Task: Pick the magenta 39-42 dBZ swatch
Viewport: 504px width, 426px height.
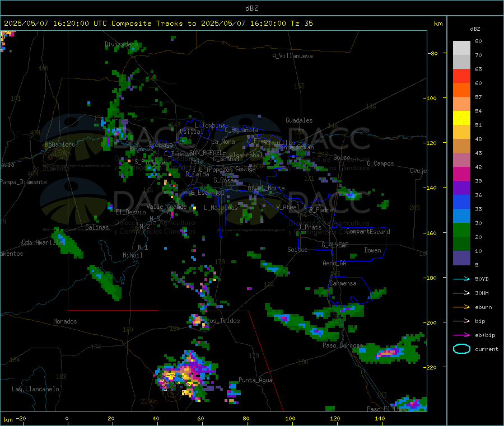Action: point(461,174)
